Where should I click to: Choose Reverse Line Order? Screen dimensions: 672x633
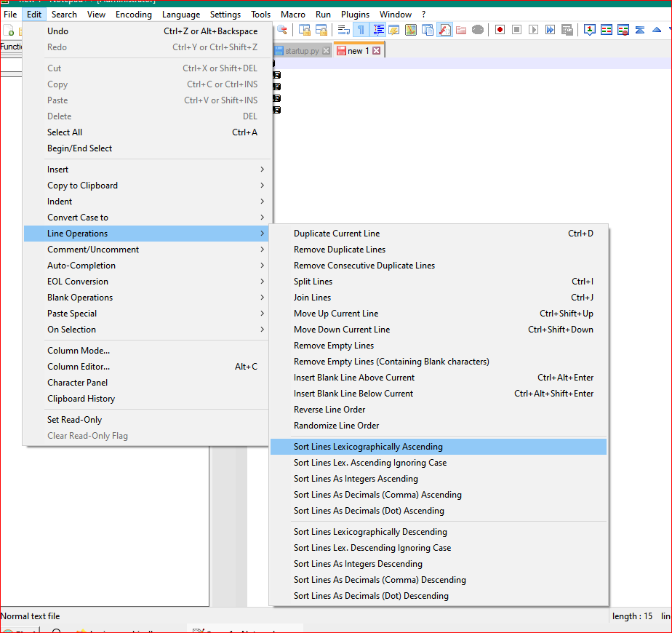pyautogui.click(x=439, y=409)
